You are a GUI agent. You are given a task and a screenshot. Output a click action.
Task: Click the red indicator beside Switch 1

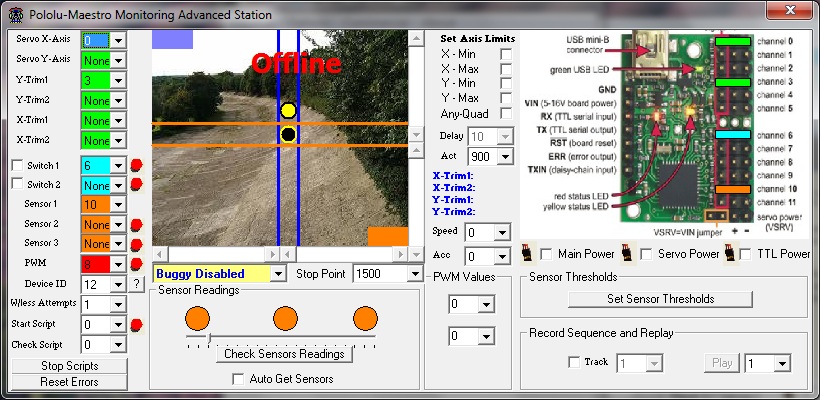click(136, 166)
